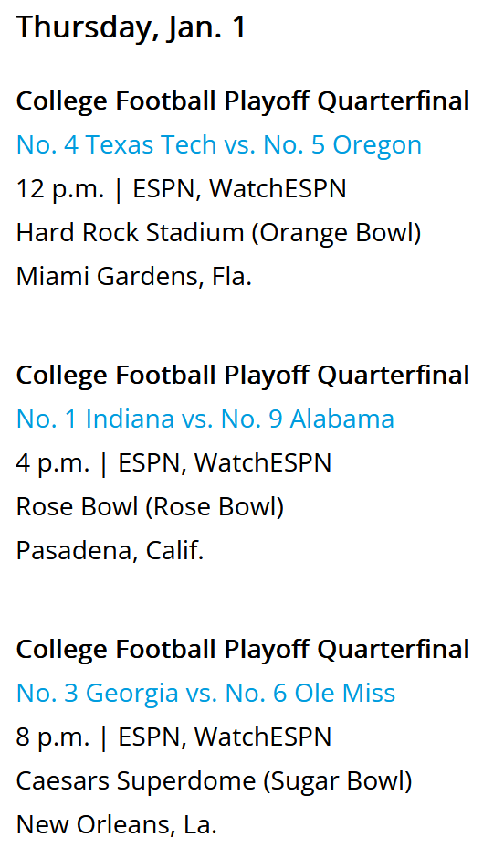Click "No. 5 Oregon" in the first matchup link
504x859 pixels.
point(342,145)
